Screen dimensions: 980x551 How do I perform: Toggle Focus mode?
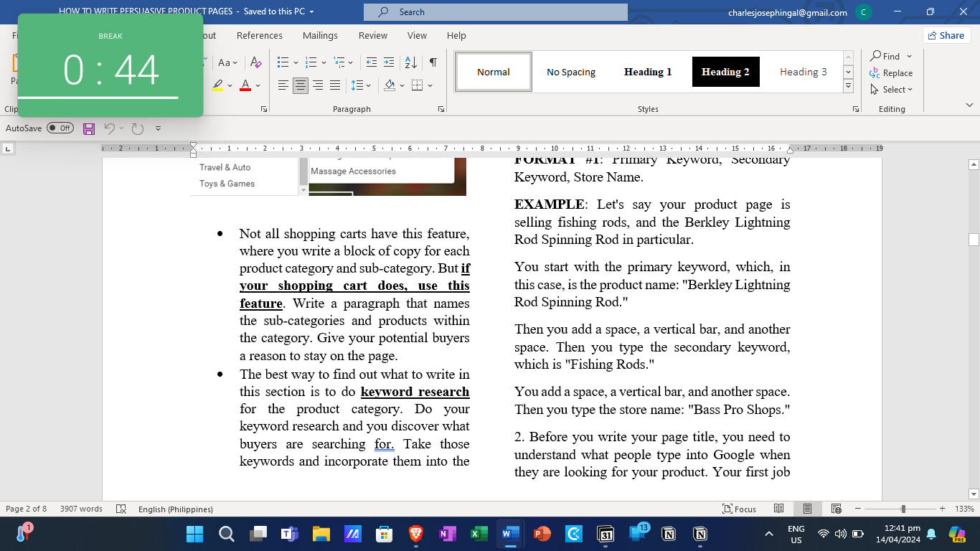click(740, 509)
